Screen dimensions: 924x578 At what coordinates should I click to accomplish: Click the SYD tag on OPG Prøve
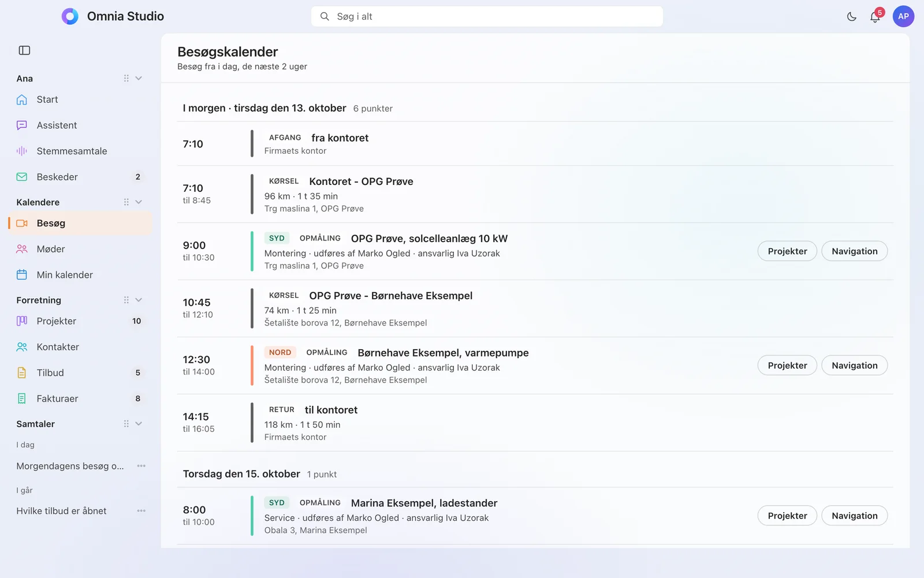pyautogui.click(x=277, y=238)
